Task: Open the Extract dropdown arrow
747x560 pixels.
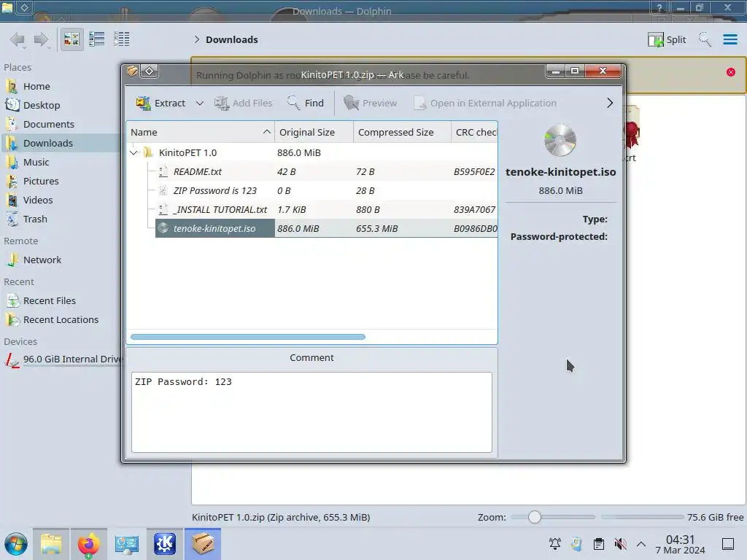Action: coord(200,103)
